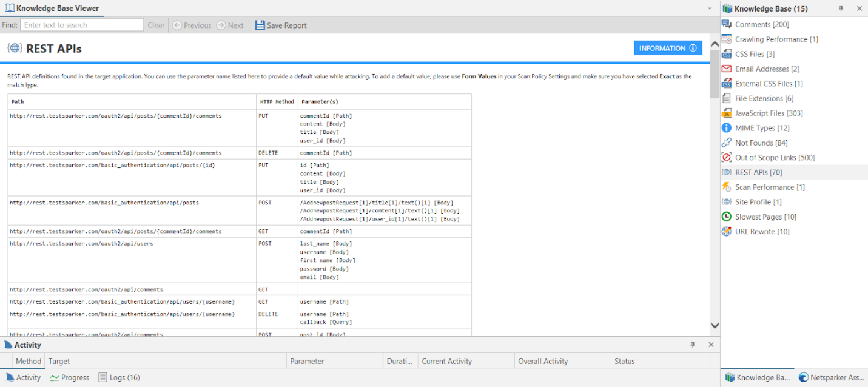Pin the Activity panel
The height and width of the screenshot is (387, 868).
click(693, 345)
